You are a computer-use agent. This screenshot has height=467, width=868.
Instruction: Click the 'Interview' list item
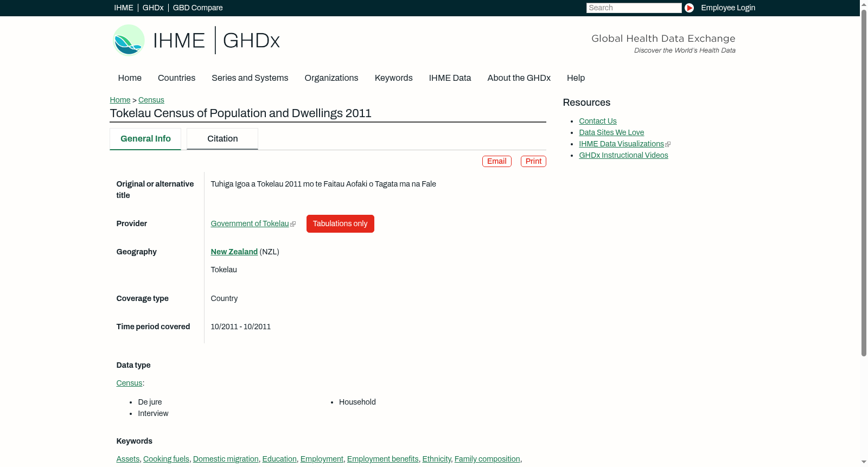tap(153, 413)
